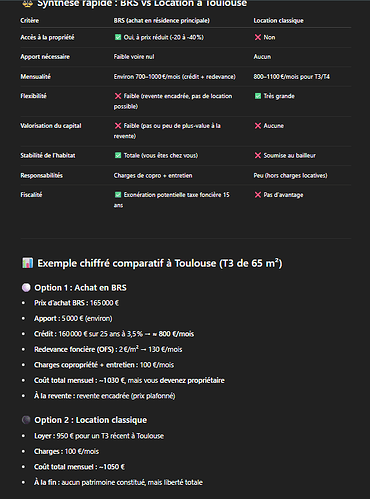Click the red cross next to 'Soumise au bailleur'
This screenshot has height=499, width=370.
click(x=258, y=155)
